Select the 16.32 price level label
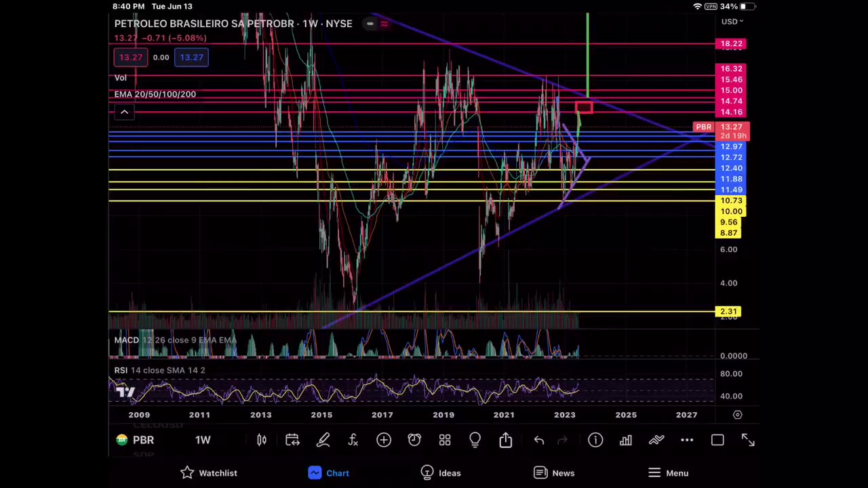Image resolution: width=868 pixels, height=488 pixels. pos(731,68)
